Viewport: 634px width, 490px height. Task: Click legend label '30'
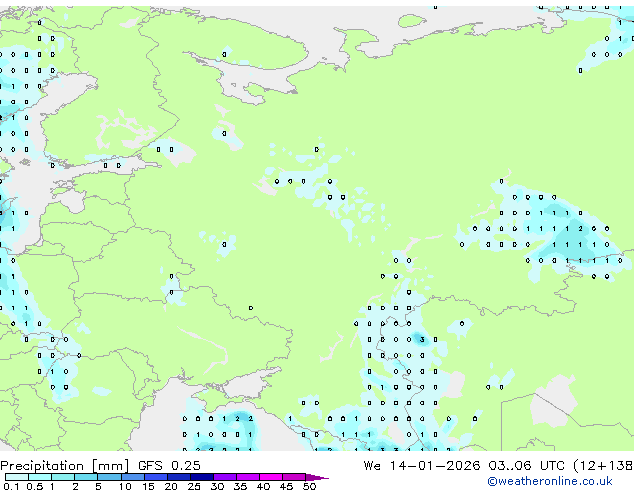217,486
